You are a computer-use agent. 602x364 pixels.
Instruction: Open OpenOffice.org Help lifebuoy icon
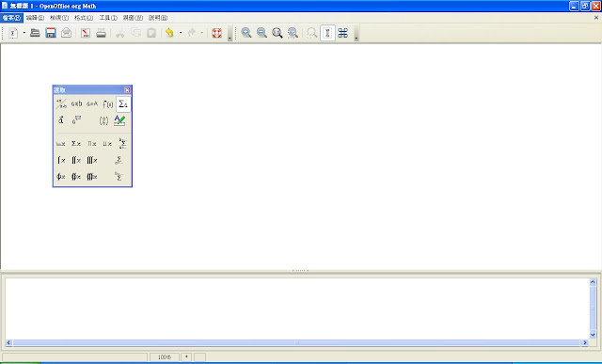tap(217, 33)
